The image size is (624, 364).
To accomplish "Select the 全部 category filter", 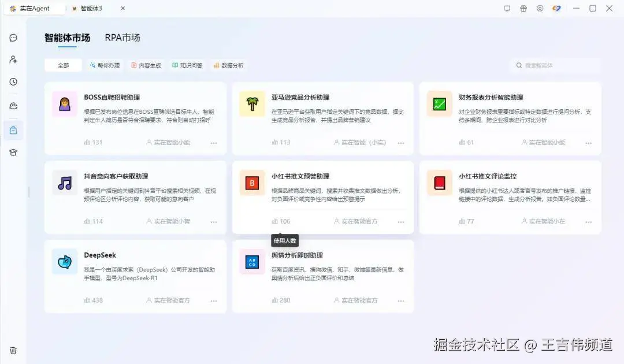I will pos(64,65).
